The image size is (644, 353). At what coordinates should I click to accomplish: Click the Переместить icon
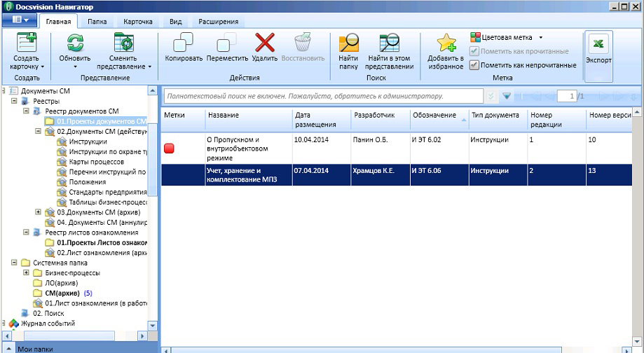point(227,43)
